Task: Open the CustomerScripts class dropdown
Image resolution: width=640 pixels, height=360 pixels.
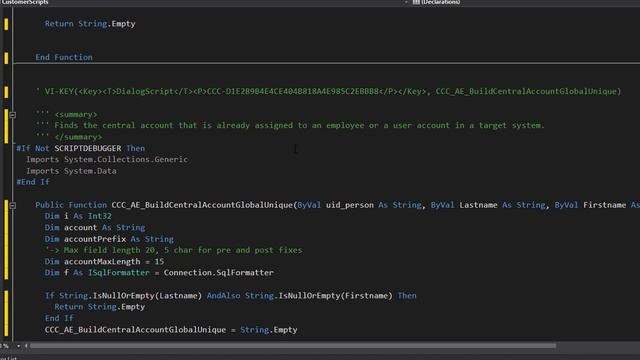Action: (x=204, y=2)
